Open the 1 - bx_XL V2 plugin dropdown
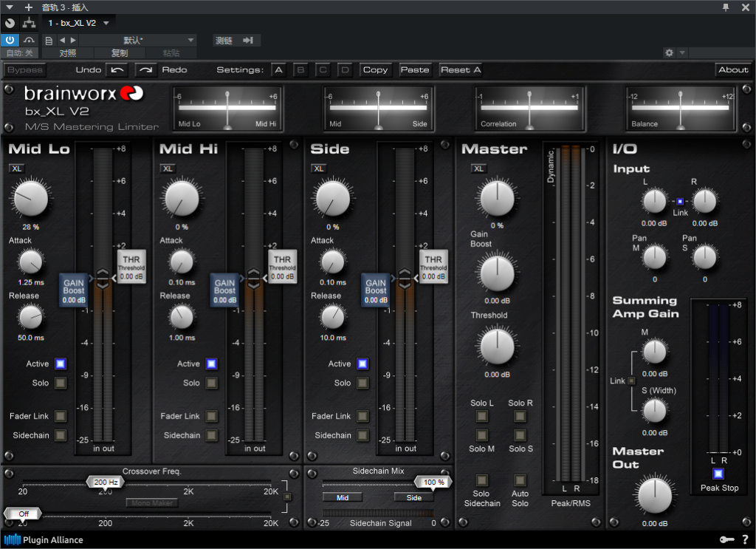This screenshot has height=549, width=756. tap(78, 23)
